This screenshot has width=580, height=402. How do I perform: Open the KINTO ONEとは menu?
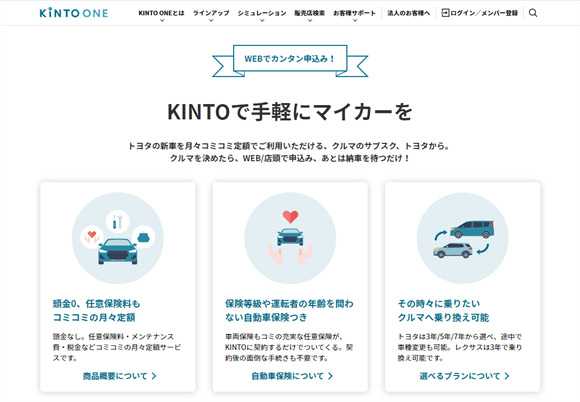(x=161, y=13)
